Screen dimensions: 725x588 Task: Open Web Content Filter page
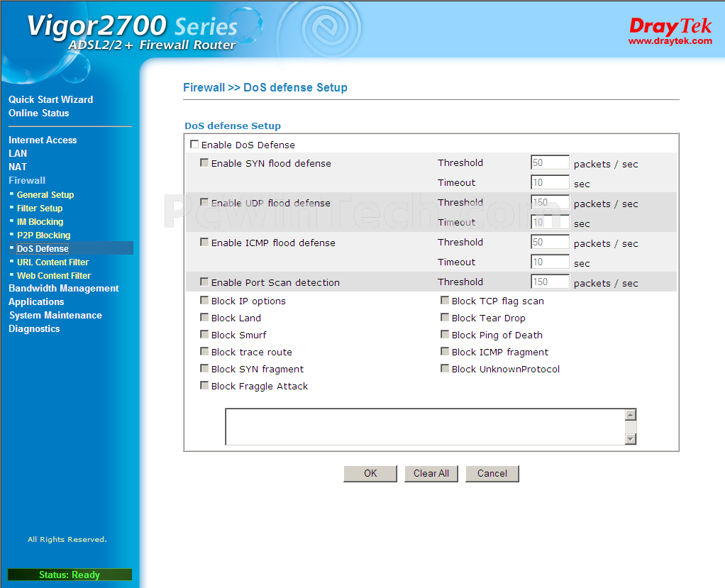coord(54,275)
